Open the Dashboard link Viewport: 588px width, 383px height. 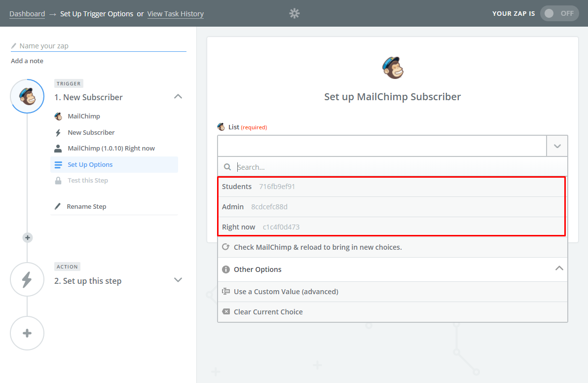tap(27, 14)
